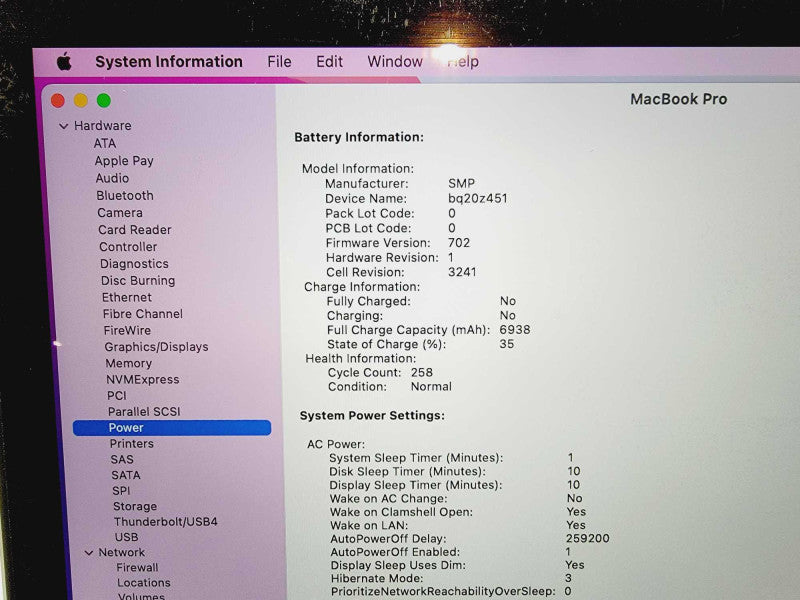This screenshot has width=800, height=600.
Task: Open the System Information app menu
Action: pyautogui.click(x=169, y=62)
